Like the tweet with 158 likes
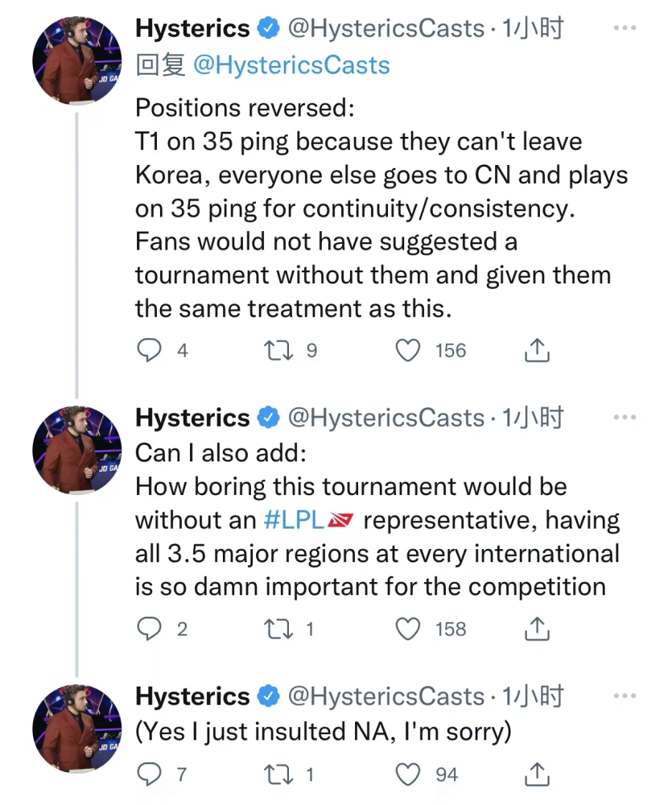 pyautogui.click(x=410, y=629)
